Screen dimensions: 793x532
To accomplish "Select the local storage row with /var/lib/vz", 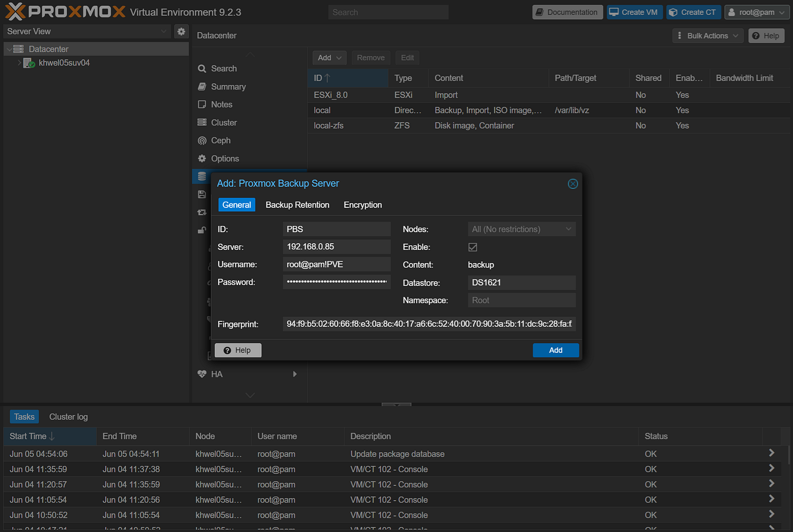I will [x=548, y=110].
